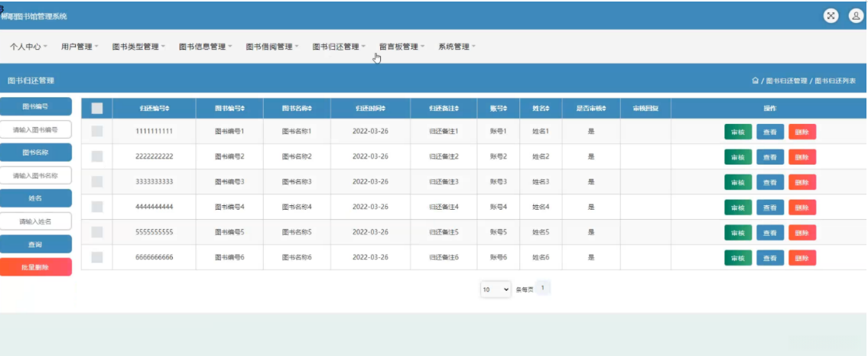Click the 2022-03-26 cell in row 姓名1
This screenshot has width=868, height=356.
[x=370, y=132]
